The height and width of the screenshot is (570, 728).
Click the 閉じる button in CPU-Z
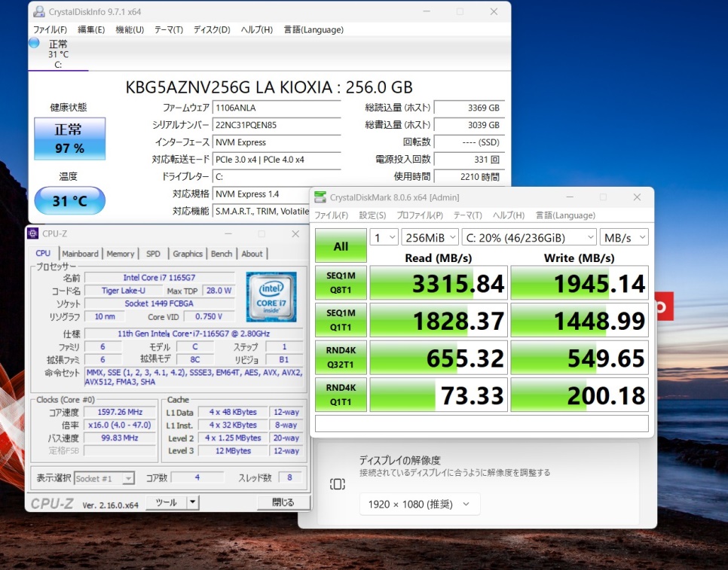pyautogui.click(x=283, y=501)
